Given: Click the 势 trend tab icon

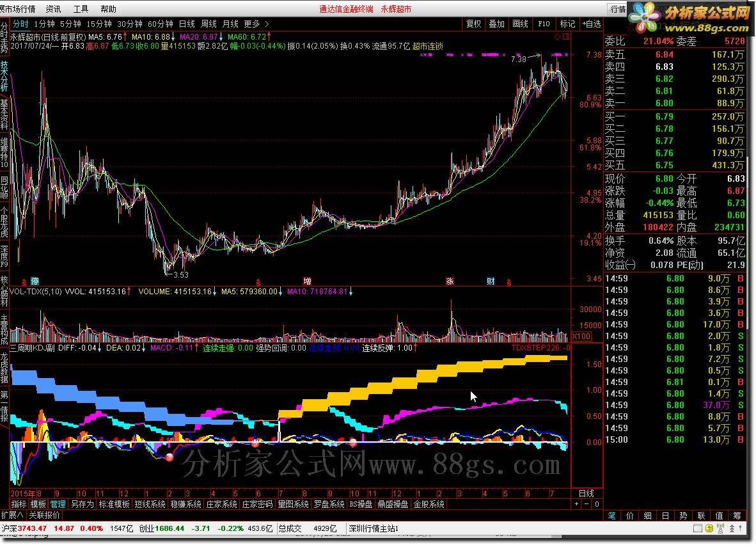Looking at the screenshot, I should pyautogui.click(x=683, y=516).
